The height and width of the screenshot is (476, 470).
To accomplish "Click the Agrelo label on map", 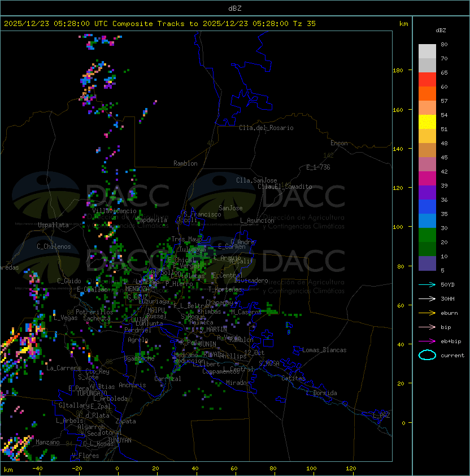I will coord(138,340).
